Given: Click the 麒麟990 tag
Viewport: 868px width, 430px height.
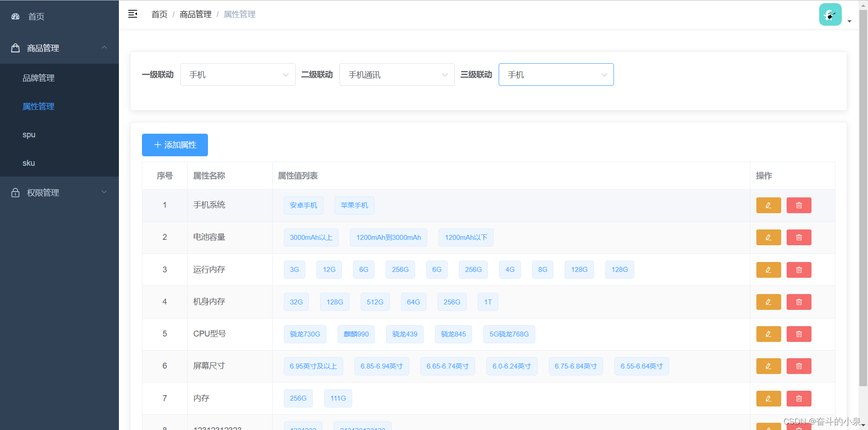Looking at the screenshot, I should [x=356, y=334].
